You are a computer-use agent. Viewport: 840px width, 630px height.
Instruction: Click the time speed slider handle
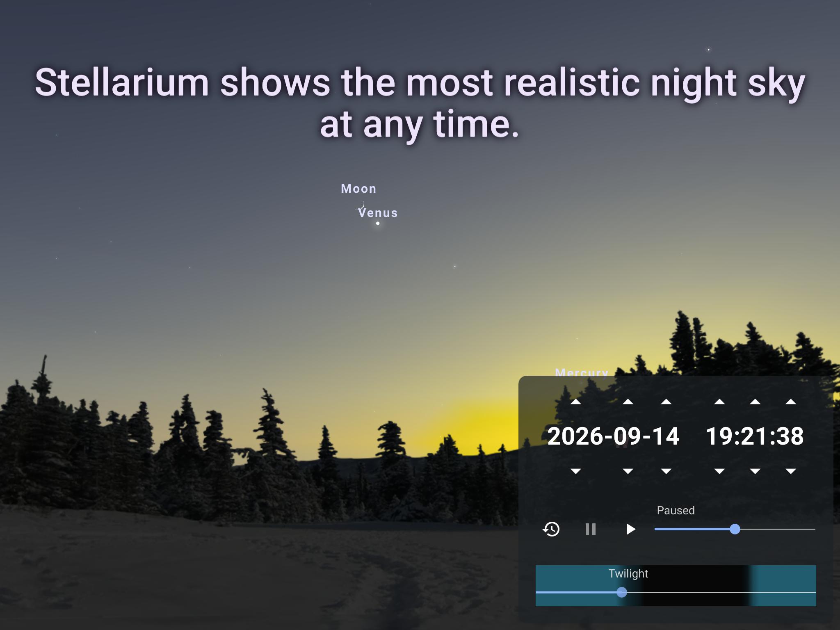pyautogui.click(x=735, y=529)
